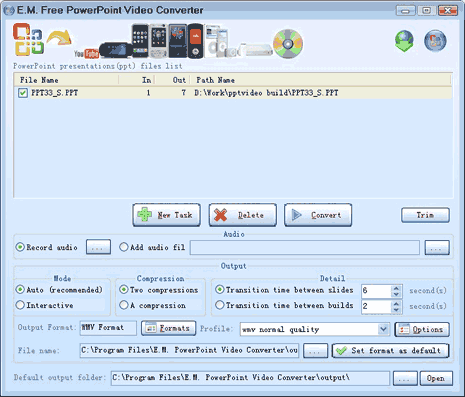Click the Path Name column header

(x=320, y=80)
